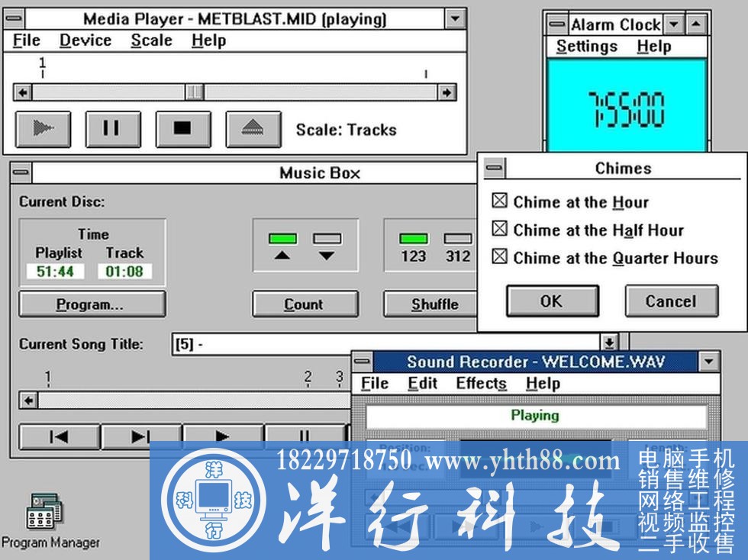
Task: Skip to next track in Music Box
Action: [142, 436]
